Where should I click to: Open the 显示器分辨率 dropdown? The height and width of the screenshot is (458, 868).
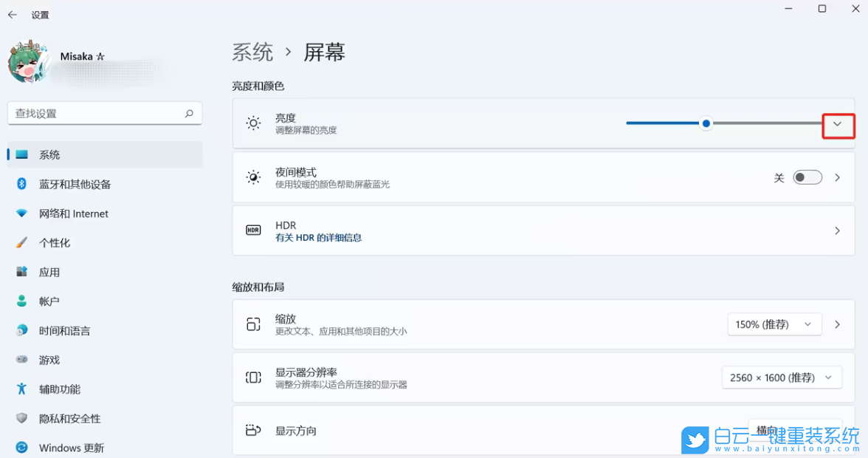click(782, 377)
